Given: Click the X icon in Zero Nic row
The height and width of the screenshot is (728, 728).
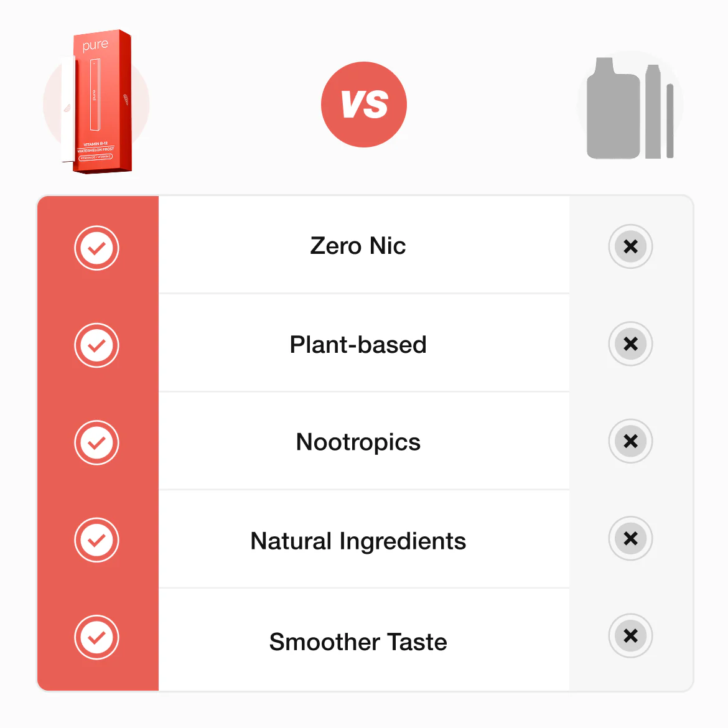Looking at the screenshot, I should pos(630,246).
